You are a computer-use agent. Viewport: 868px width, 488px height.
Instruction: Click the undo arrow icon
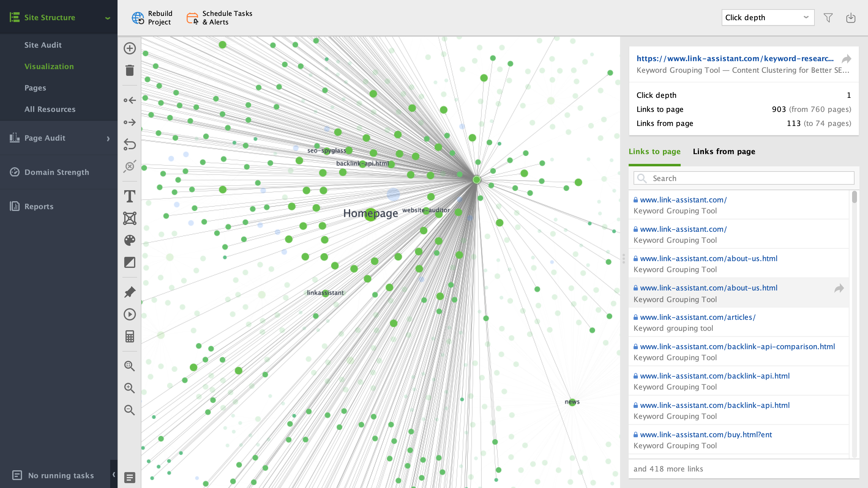(x=130, y=144)
